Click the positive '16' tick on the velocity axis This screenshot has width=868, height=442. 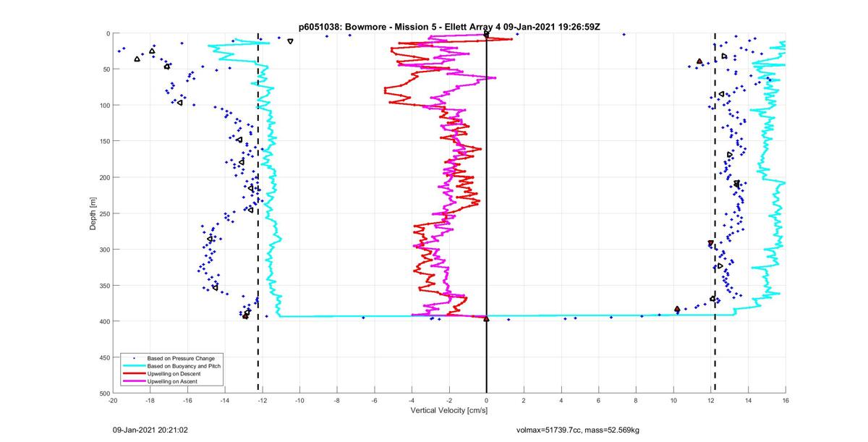click(786, 400)
